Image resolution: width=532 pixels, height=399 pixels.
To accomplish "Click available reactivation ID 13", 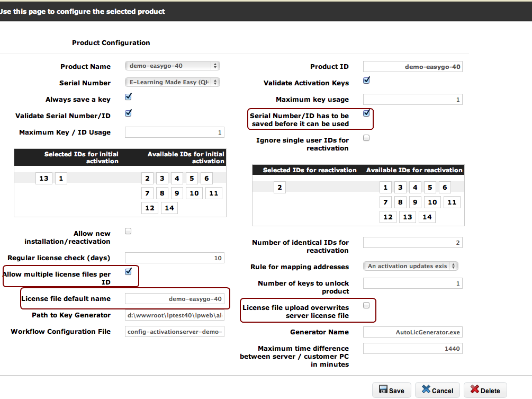I will 408,217.
